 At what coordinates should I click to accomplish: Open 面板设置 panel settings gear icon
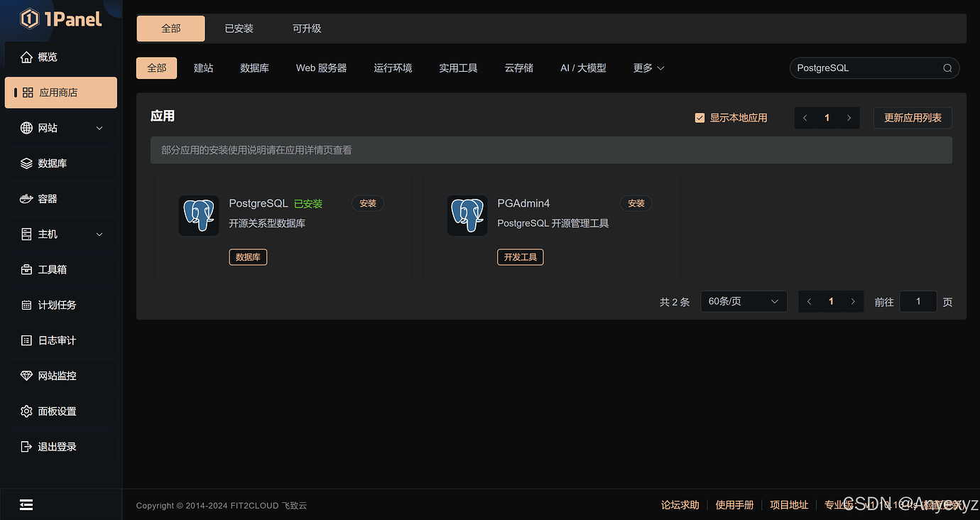pos(26,411)
